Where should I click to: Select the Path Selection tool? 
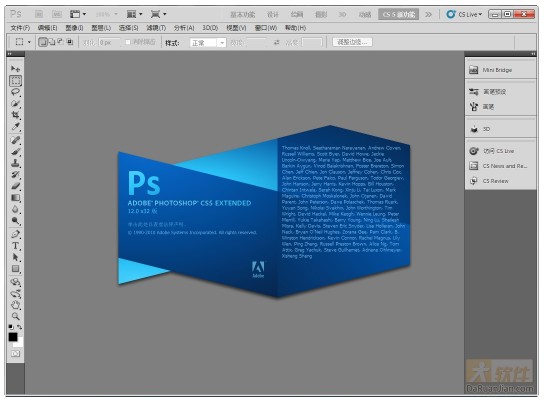click(15, 257)
